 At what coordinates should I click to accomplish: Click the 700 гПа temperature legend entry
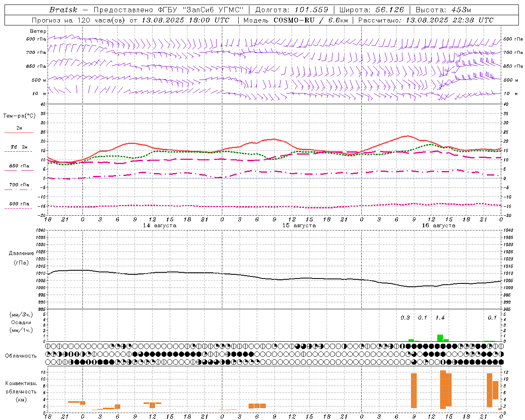click(x=19, y=185)
